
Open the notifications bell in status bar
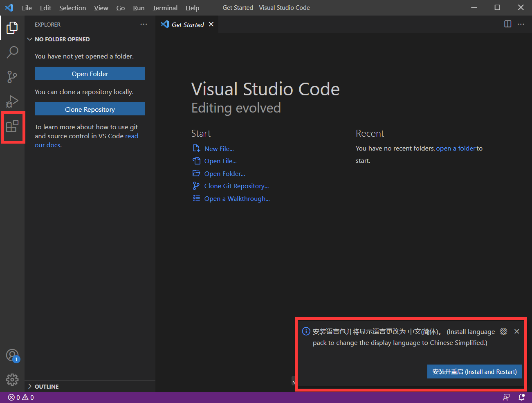[x=522, y=397]
